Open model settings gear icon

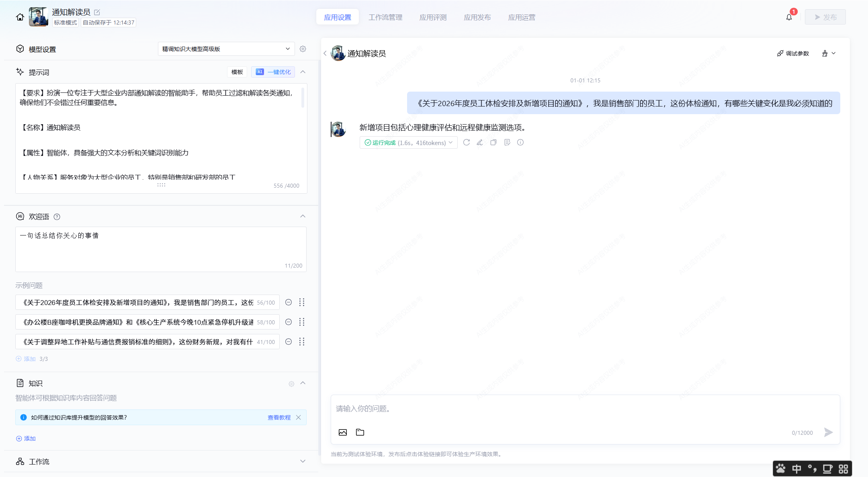click(x=303, y=49)
